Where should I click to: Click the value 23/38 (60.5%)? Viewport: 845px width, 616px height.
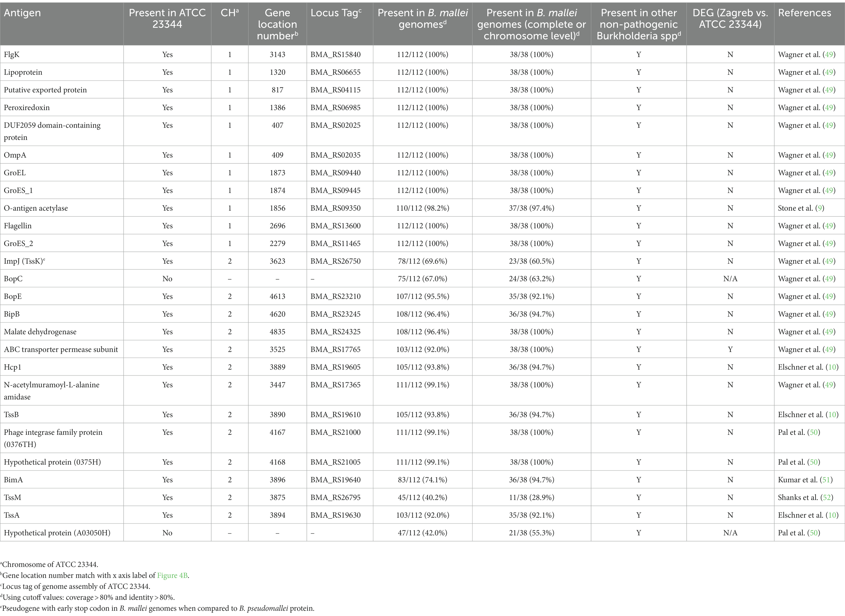(531, 261)
